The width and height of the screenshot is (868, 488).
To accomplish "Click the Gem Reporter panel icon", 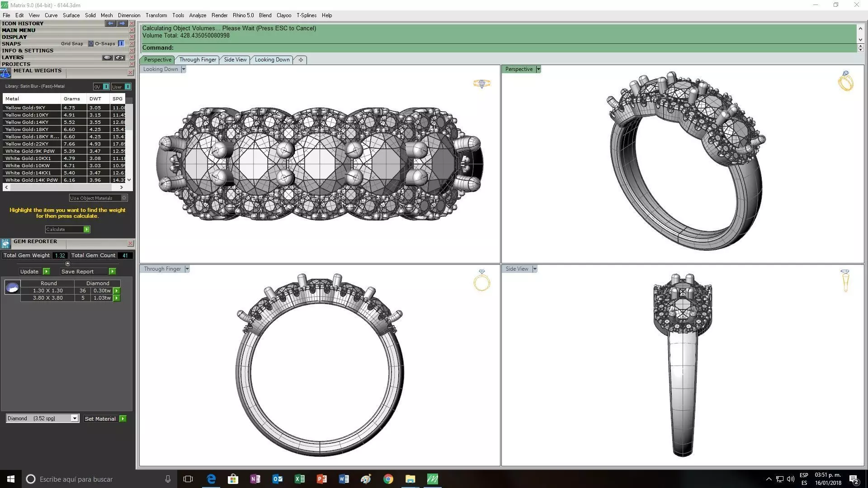I will pyautogui.click(x=5, y=244).
